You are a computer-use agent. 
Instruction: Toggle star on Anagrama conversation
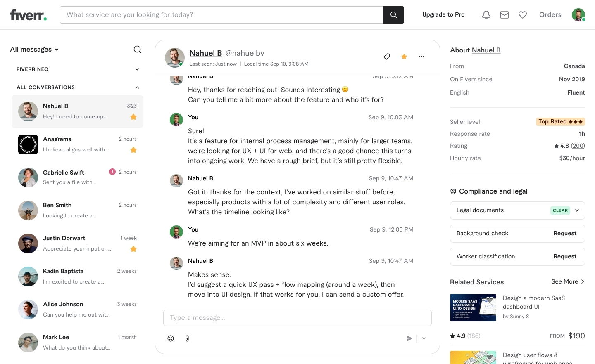point(133,150)
